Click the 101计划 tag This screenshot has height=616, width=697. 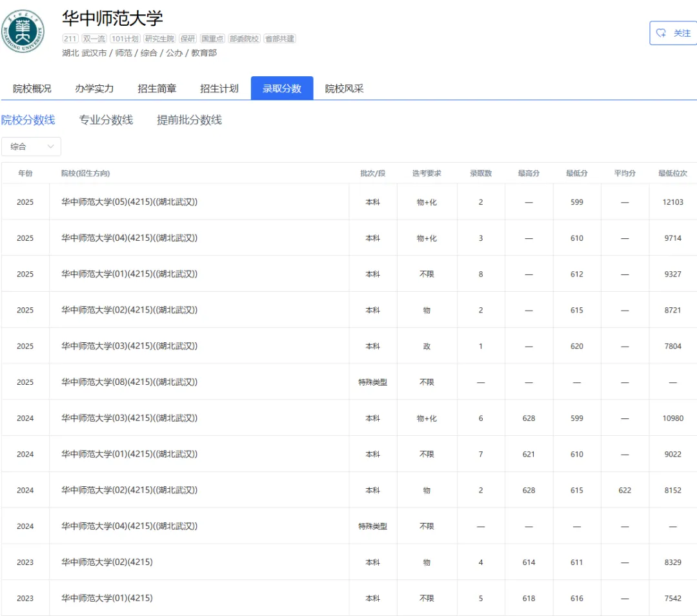125,39
